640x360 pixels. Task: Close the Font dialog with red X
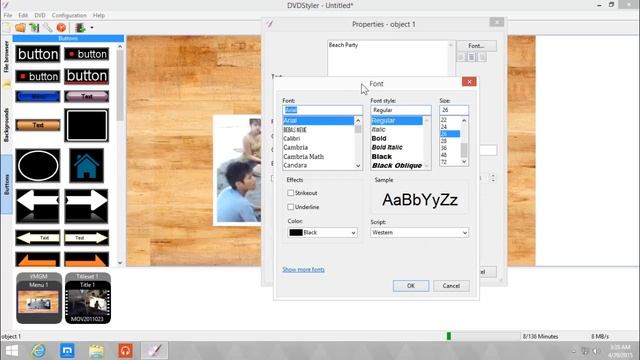coord(469,82)
